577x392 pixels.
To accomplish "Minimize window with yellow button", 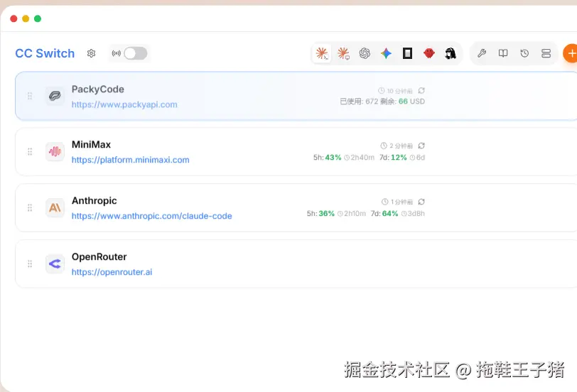I will coord(26,18).
